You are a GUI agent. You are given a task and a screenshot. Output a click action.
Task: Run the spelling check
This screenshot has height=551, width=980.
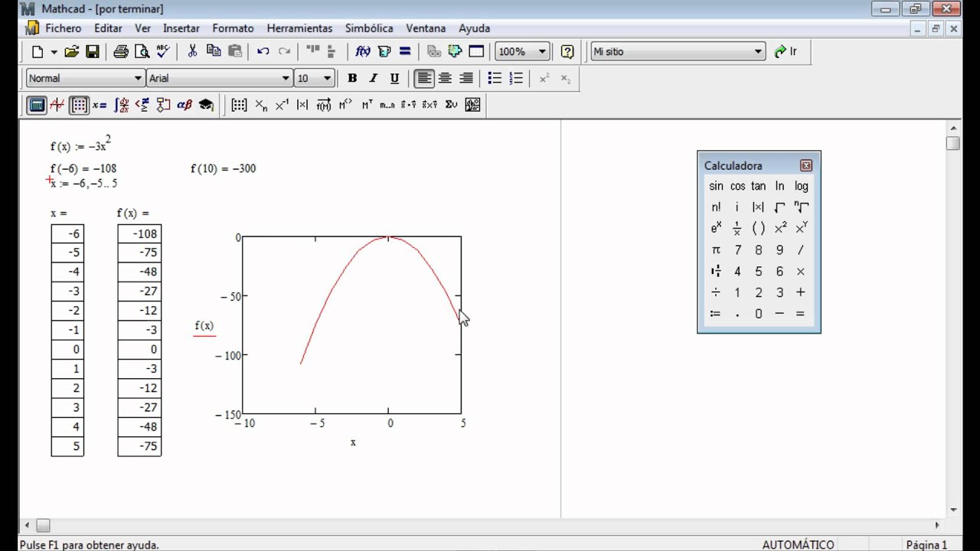click(162, 52)
